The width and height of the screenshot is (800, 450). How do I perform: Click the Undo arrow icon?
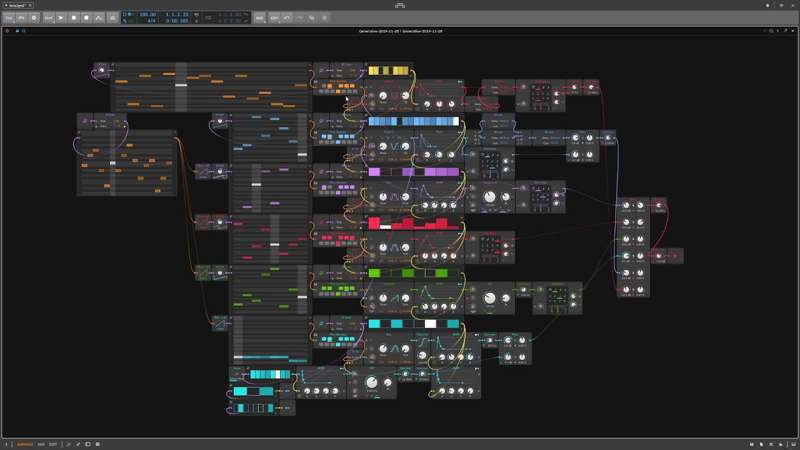[287, 18]
